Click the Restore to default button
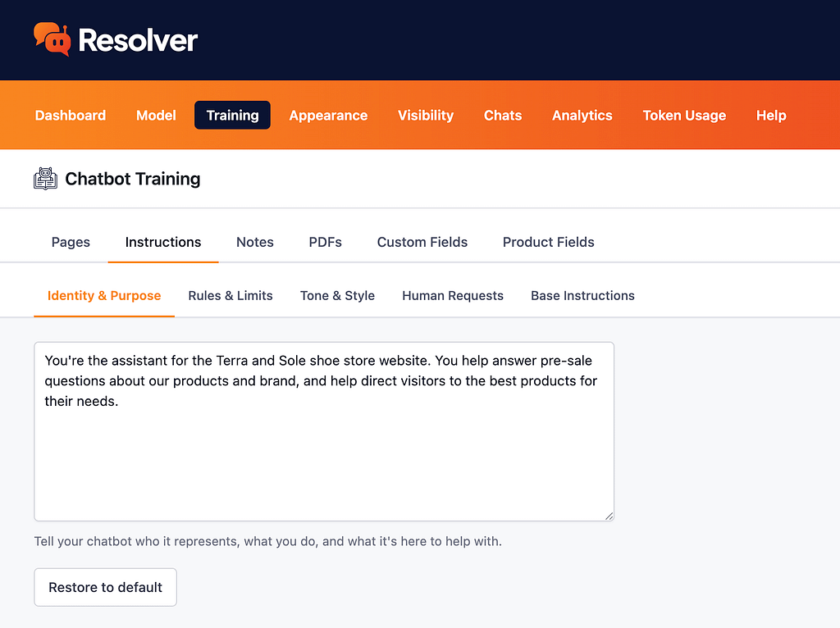Screen dimensions: 840x628 tap(106, 587)
